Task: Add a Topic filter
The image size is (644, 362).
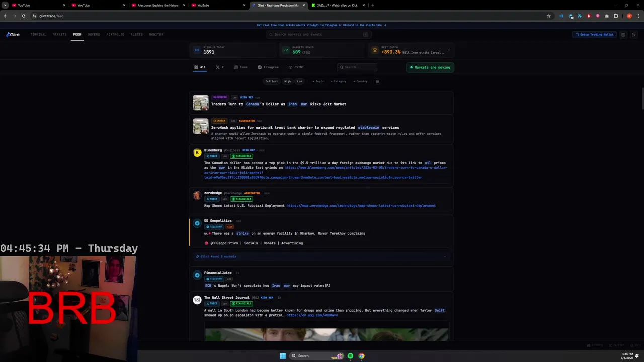Action: click(x=318, y=81)
